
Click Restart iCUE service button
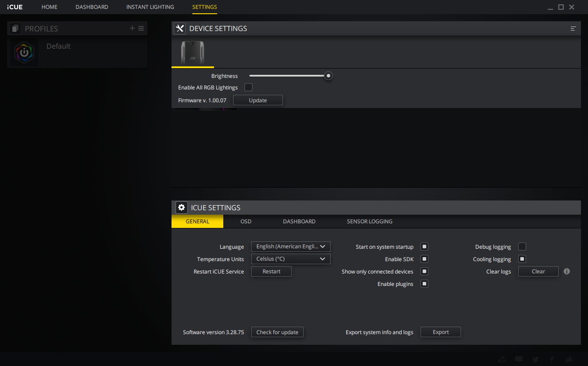click(x=271, y=271)
